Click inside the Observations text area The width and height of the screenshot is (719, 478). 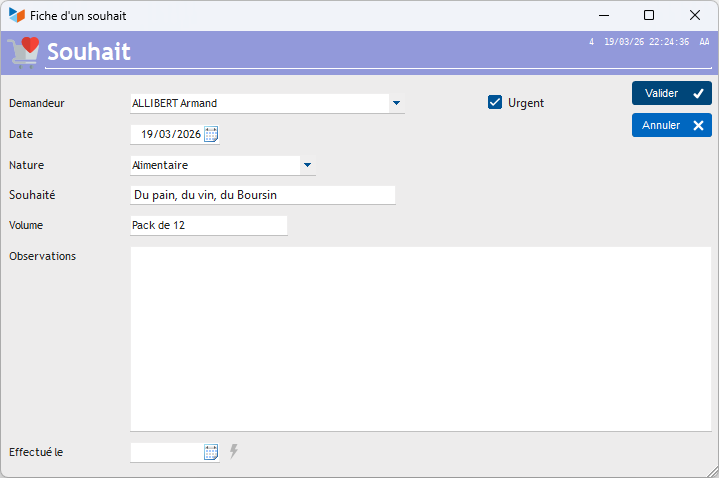pos(420,338)
